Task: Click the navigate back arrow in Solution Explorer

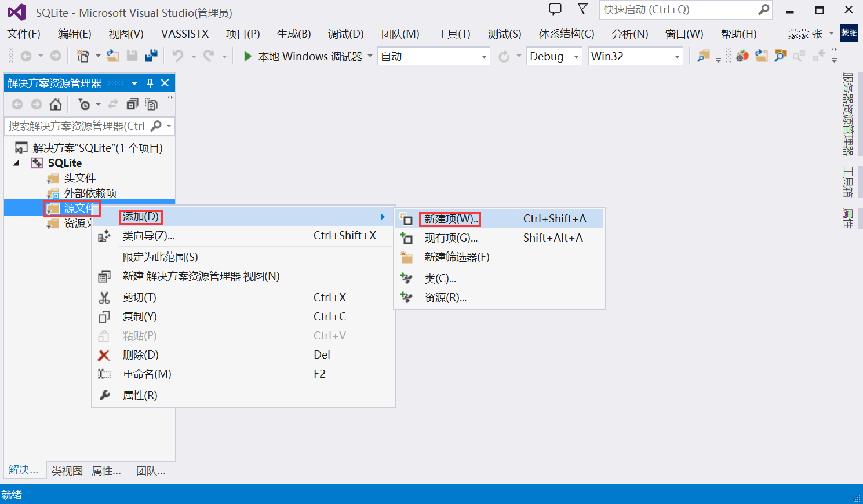Action: [x=17, y=104]
